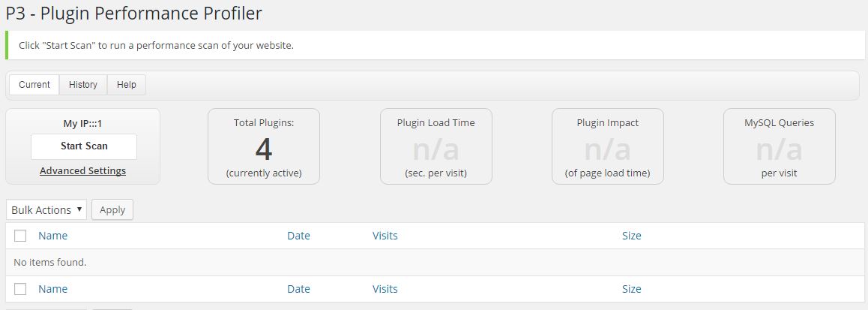Click the footer Visits column link
This screenshot has height=310, width=868.
[385, 289]
